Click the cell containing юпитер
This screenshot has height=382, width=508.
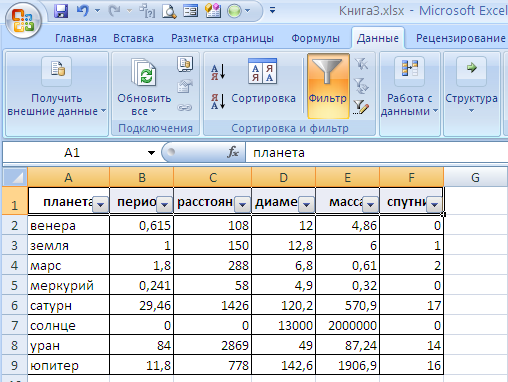coord(69,365)
